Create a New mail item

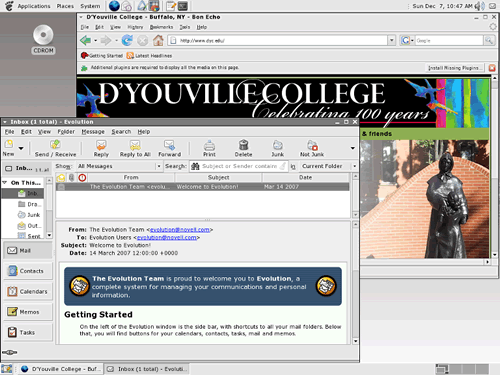click(9, 148)
